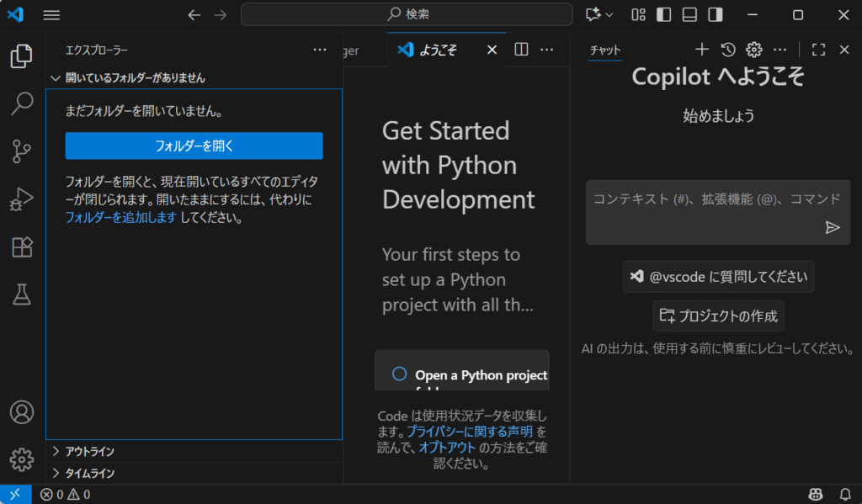The image size is (862, 504).
Task: Toggle the bottom panel layout button
Action: [x=689, y=14]
